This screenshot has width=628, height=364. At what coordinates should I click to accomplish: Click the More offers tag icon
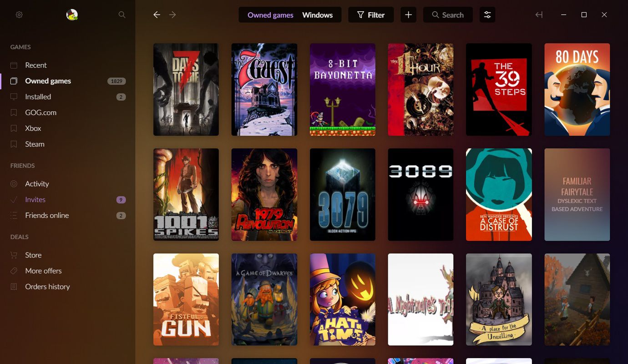point(14,271)
